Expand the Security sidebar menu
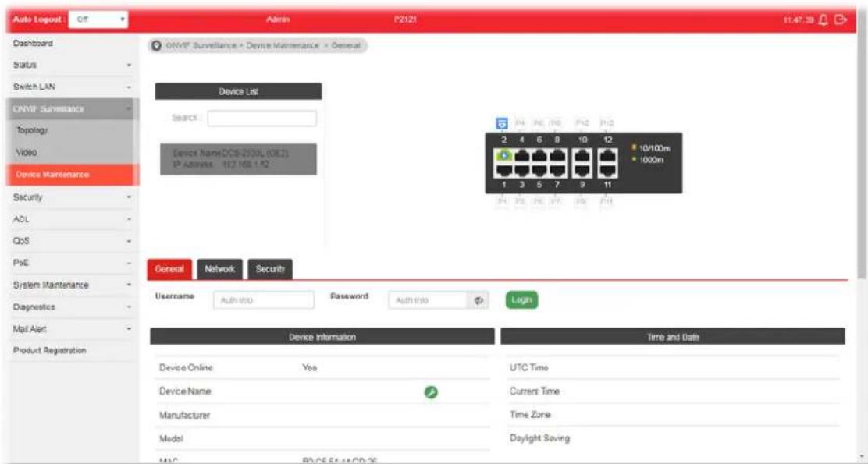Image resolution: width=868 pixels, height=464 pixels. click(73, 197)
